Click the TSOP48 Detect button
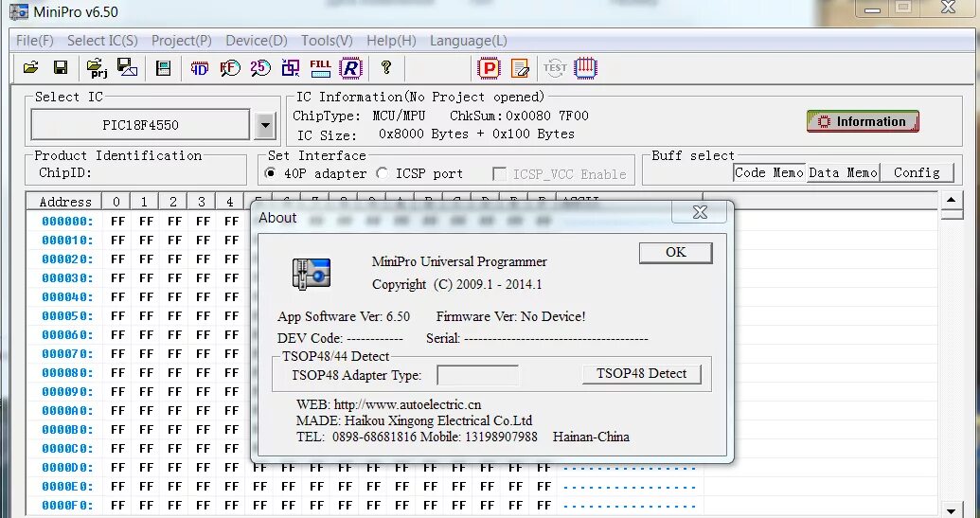The image size is (980, 518). 641,374
